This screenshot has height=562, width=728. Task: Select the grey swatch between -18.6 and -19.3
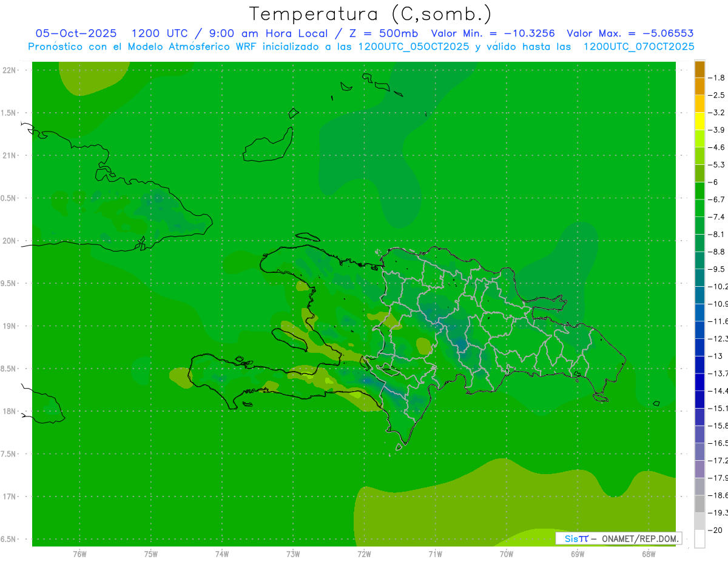[x=699, y=504]
